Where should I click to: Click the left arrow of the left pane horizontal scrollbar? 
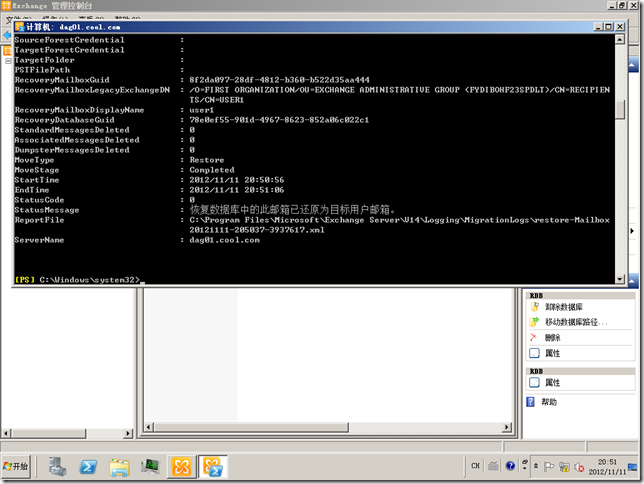point(6,433)
